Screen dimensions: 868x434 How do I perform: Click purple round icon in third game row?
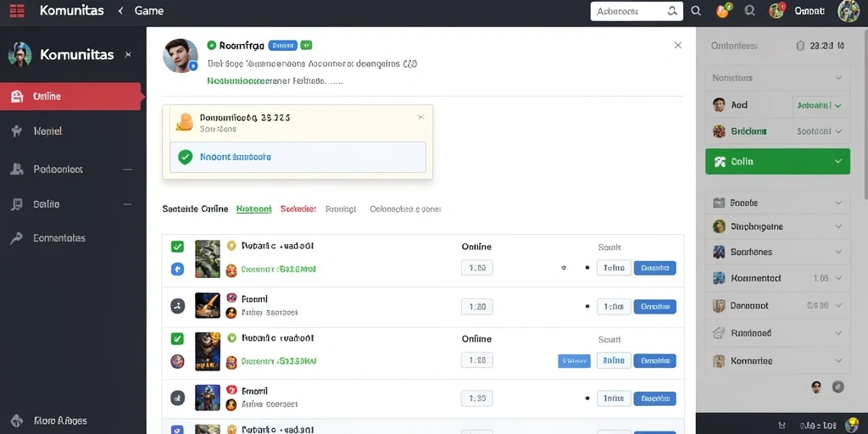[x=177, y=361]
